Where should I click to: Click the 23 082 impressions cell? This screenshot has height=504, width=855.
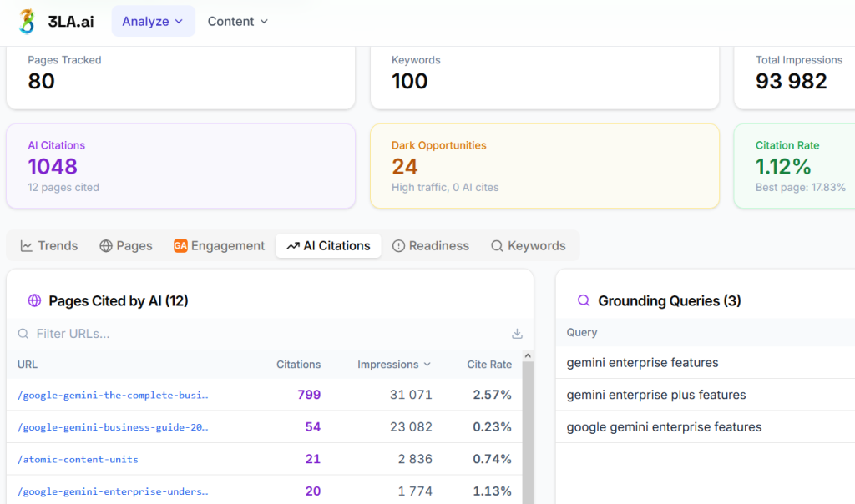411,426
